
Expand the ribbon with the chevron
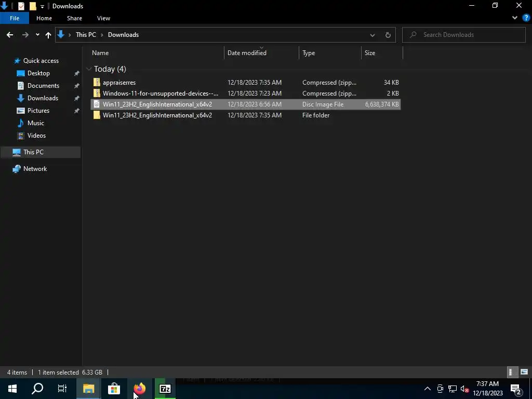coord(515,18)
